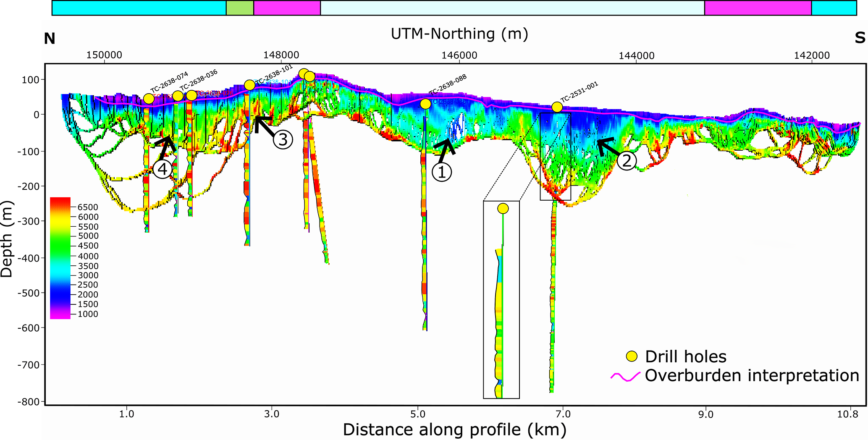Click the TC-2638-074 drill hole marker
The width and height of the screenshot is (868, 440).
click(x=149, y=99)
